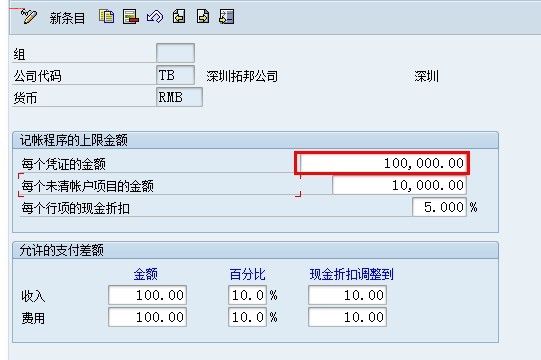Click the 百分比 column heading
This screenshot has width=541, height=360.
click(x=247, y=274)
